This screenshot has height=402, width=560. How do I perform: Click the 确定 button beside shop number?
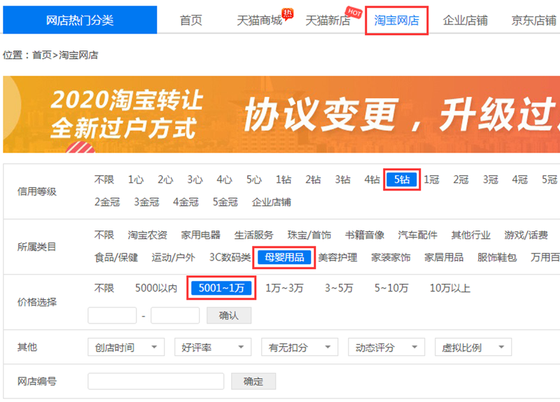(x=253, y=381)
